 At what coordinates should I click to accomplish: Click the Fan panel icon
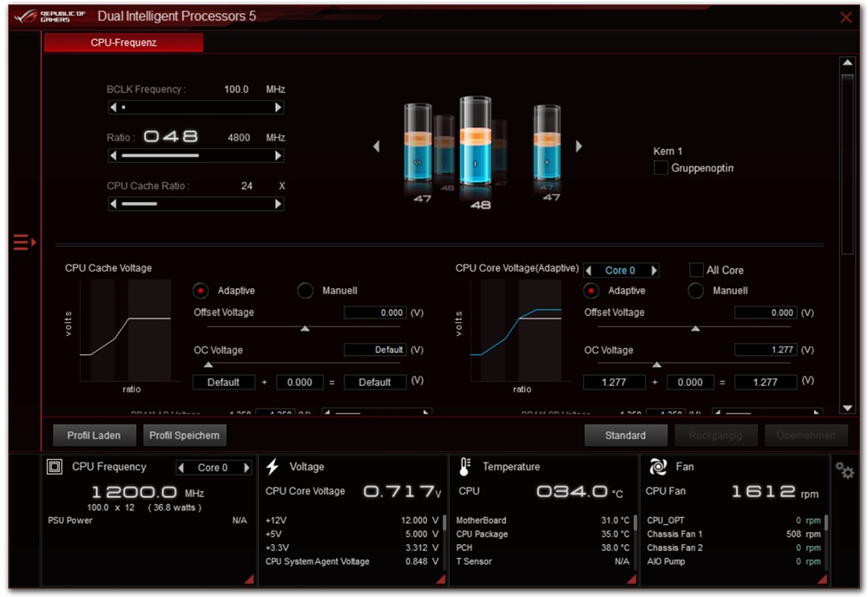658,467
